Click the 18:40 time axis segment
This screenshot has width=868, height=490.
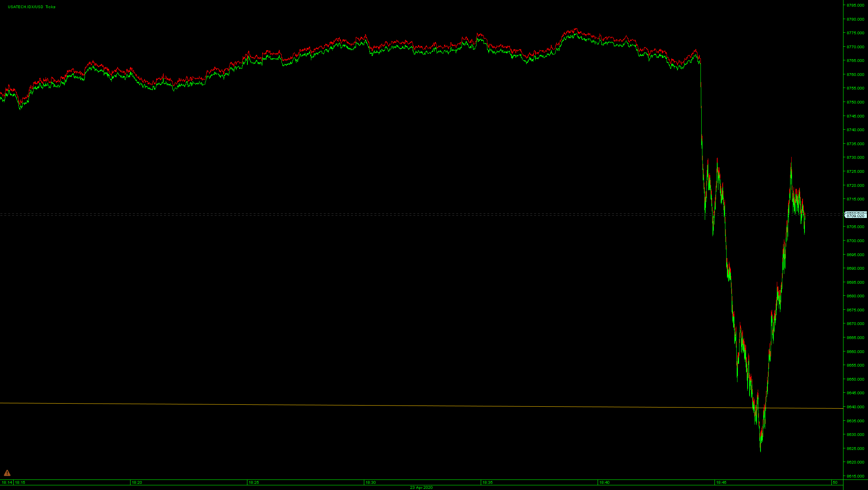[x=604, y=483]
